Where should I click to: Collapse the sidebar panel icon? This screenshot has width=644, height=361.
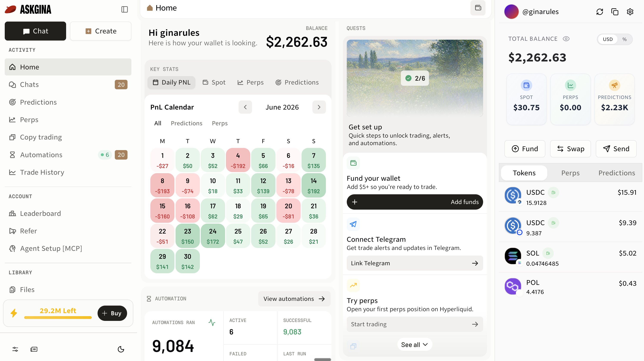click(x=124, y=9)
